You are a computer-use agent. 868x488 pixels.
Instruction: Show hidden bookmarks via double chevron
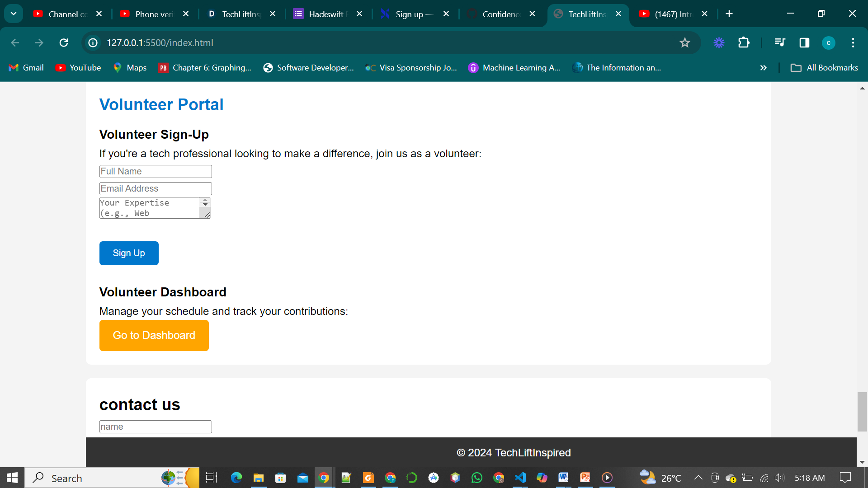click(x=764, y=68)
